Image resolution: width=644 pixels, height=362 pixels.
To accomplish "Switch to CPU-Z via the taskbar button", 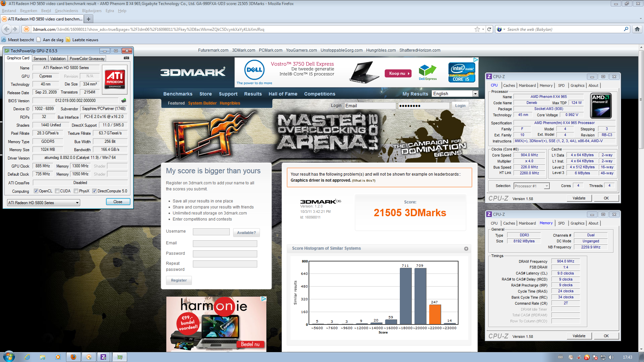I will click(104, 357).
